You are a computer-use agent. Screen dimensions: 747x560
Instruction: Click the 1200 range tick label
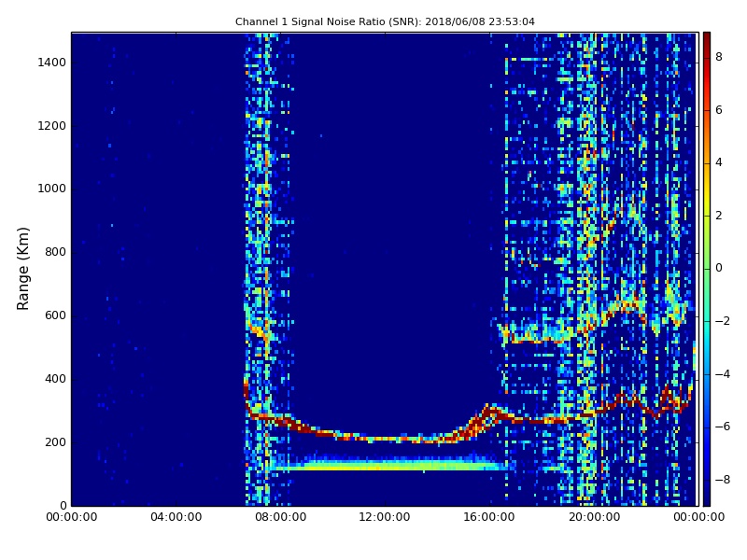pyautogui.click(x=52, y=126)
